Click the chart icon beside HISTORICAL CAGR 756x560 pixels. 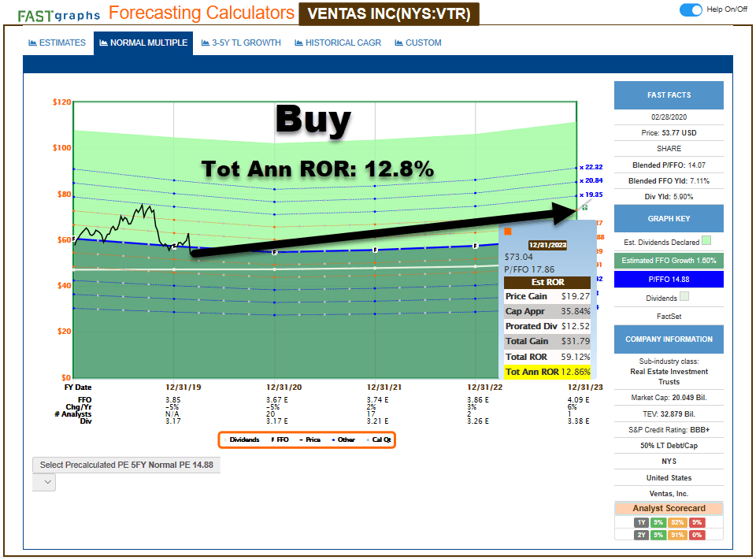pos(299,43)
